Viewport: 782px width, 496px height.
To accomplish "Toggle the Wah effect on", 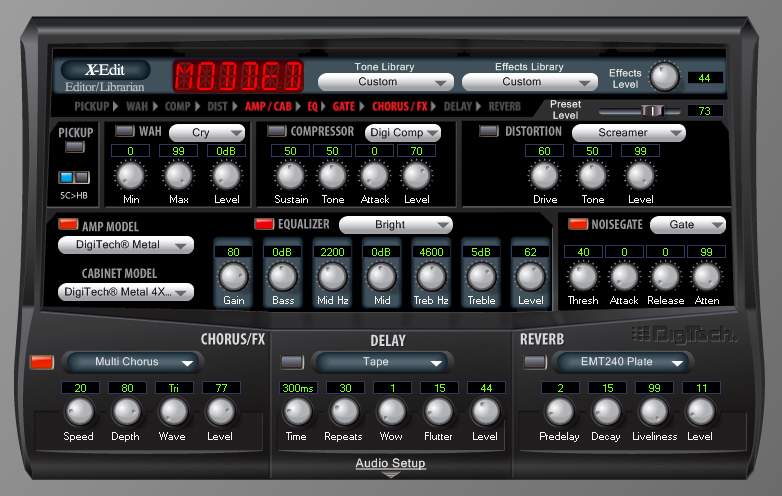I will point(125,131).
